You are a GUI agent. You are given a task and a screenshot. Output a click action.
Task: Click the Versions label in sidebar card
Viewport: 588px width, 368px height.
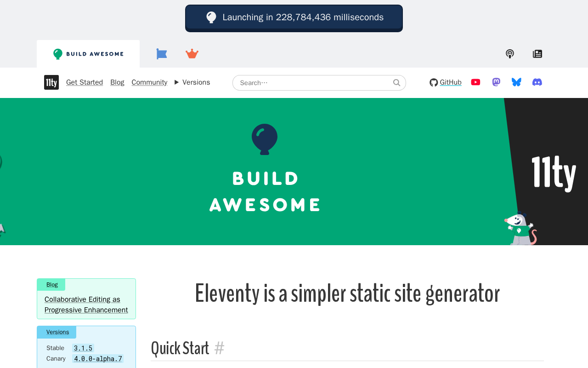(x=57, y=332)
